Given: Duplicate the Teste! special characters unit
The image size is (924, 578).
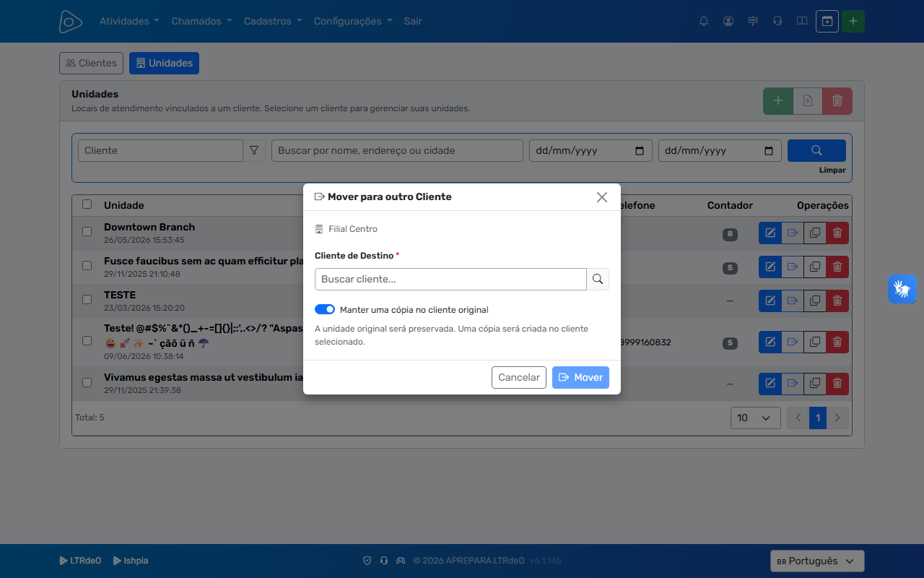Looking at the screenshot, I should (x=815, y=342).
